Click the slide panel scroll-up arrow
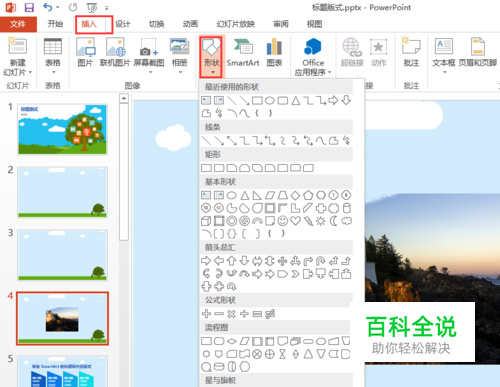The image size is (500, 387). 124,98
